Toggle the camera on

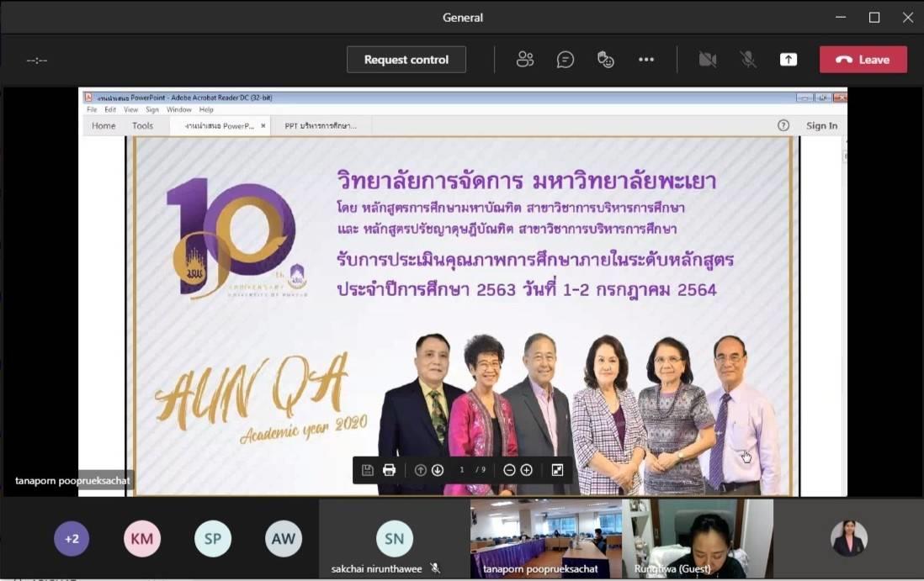[707, 60]
